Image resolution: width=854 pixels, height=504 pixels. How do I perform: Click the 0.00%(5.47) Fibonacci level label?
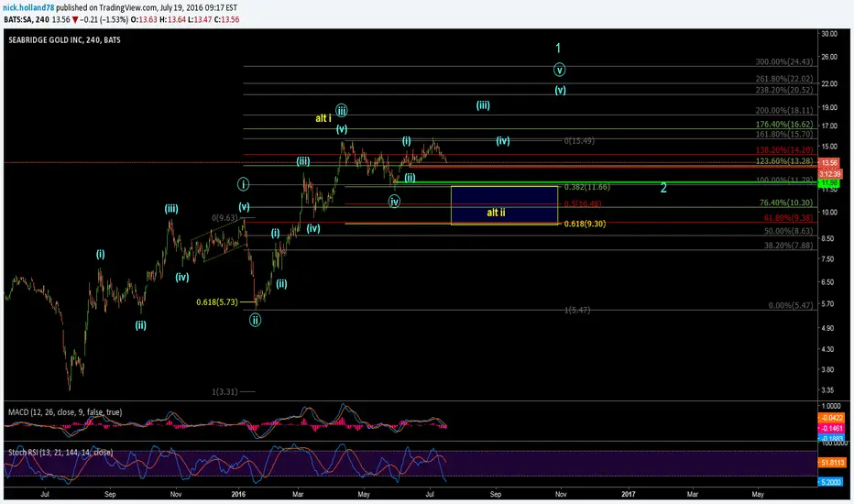[790, 306]
